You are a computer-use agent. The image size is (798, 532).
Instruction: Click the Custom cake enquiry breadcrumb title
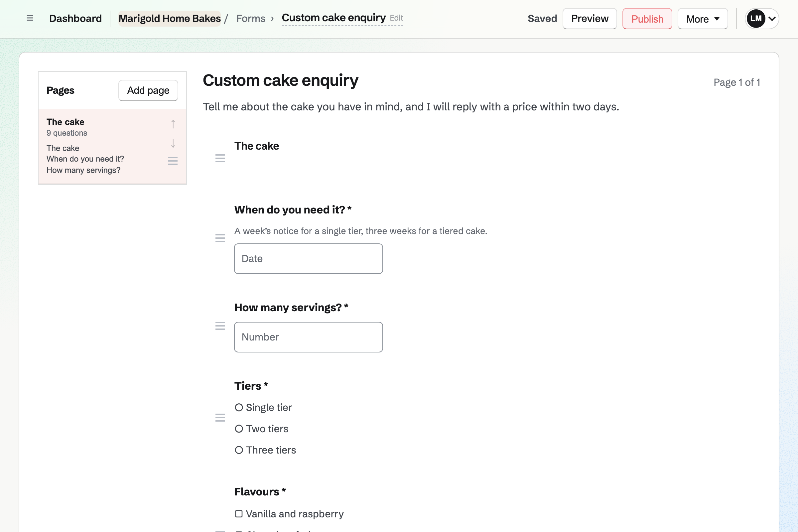click(x=333, y=18)
